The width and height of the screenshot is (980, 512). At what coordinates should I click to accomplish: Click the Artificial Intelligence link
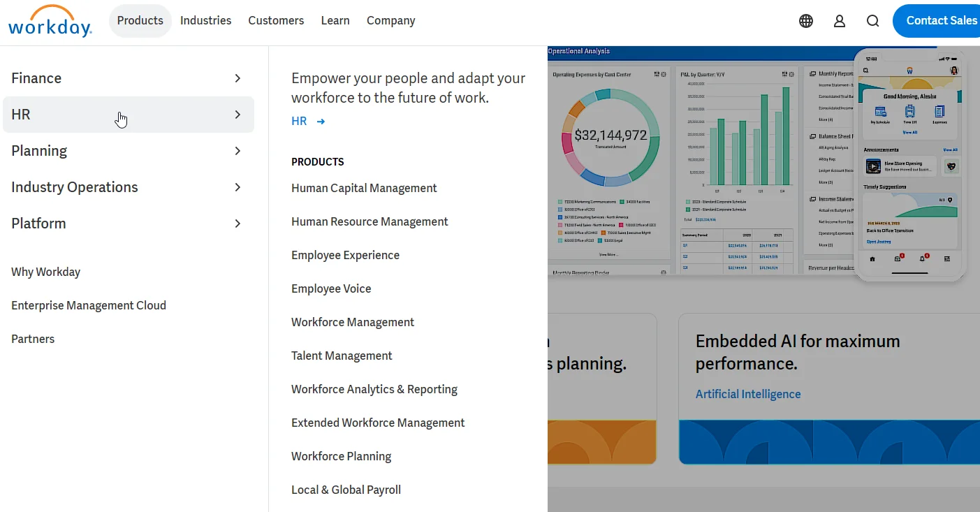coord(748,394)
